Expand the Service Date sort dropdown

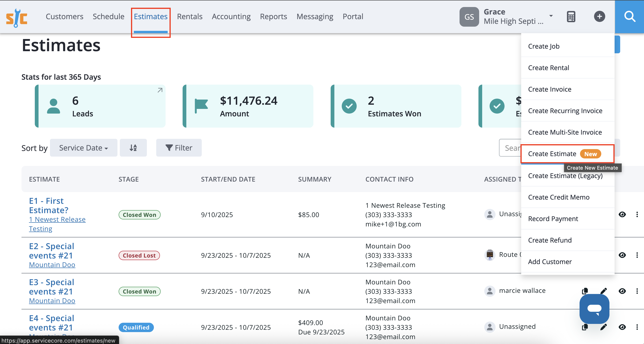84,148
